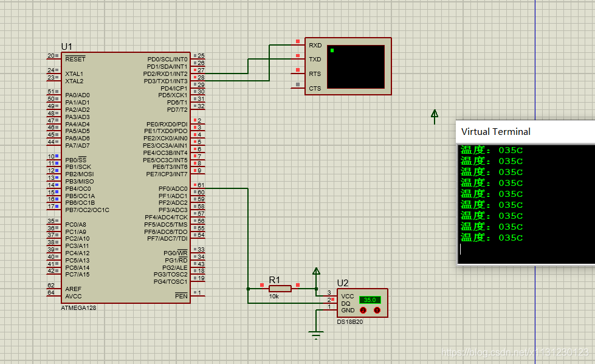Image resolution: width=595 pixels, height=364 pixels.
Task: Click the PE1/TXD0/PDO pin label
Action: (x=166, y=131)
